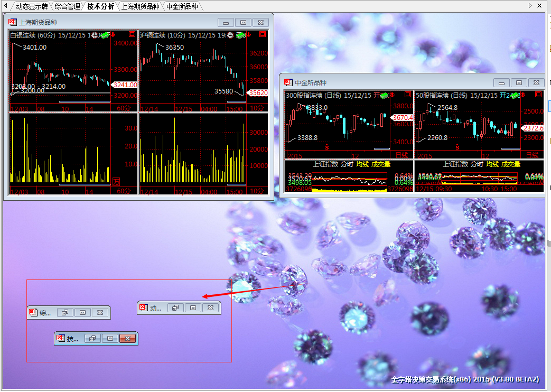Click the red S marker on 300股指连续 chart
The width and height of the screenshot is (551, 392).
[327, 147]
